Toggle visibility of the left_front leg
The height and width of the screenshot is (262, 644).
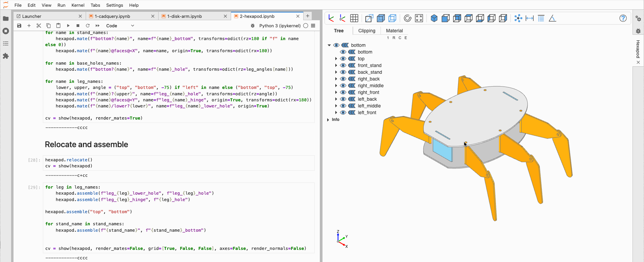[343, 112]
